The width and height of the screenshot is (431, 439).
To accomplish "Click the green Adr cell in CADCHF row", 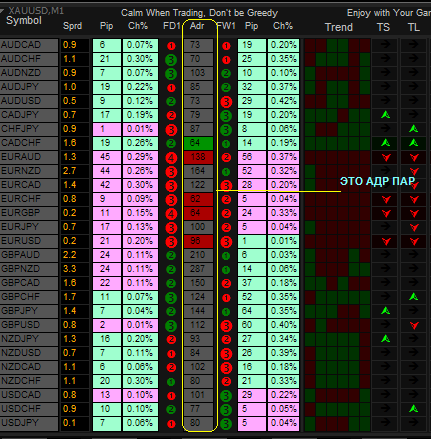I will 198,143.
